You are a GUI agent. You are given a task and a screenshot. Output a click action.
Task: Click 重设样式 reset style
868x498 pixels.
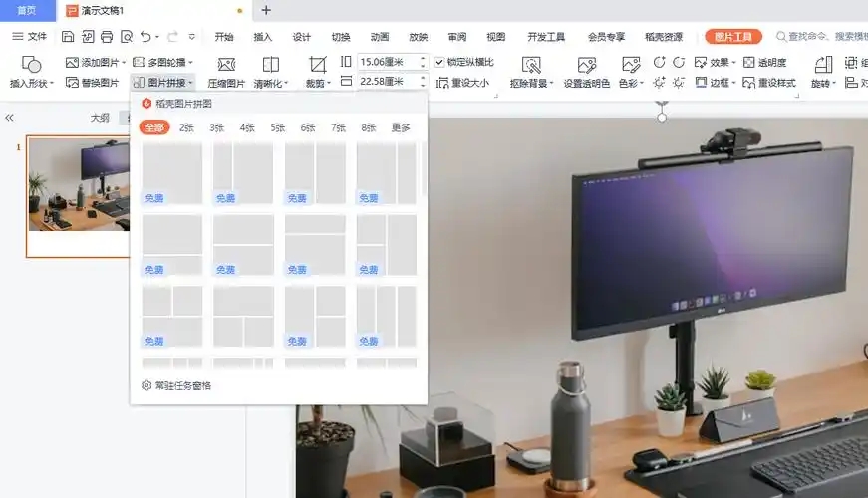click(x=769, y=83)
